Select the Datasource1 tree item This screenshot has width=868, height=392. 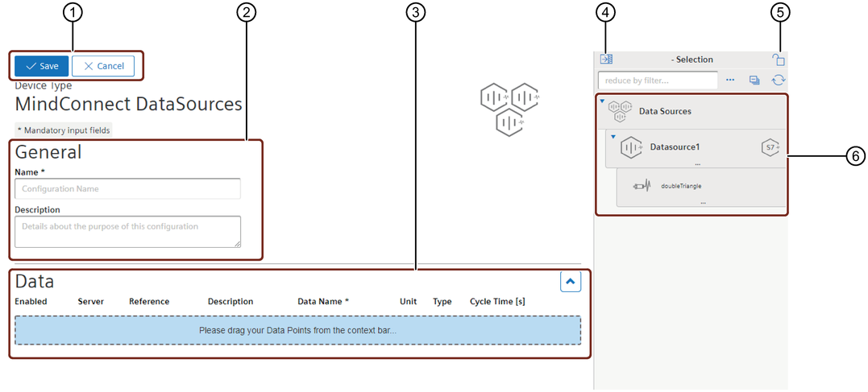pos(696,148)
